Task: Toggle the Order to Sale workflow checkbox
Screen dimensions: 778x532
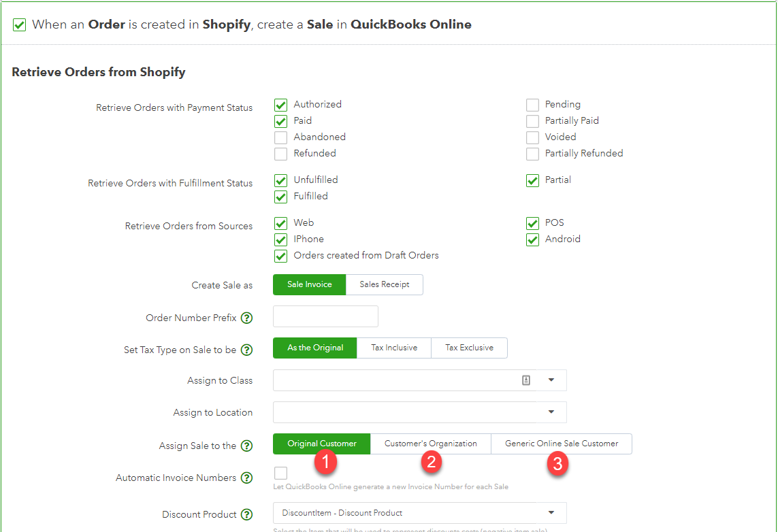Action: click(19, 24)
